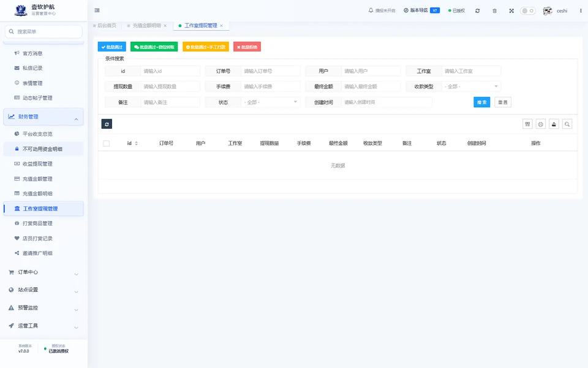Focus the 搜索菜单 search box
The image size is (588, 368).
pyautogui.click(x=43, y=31)
